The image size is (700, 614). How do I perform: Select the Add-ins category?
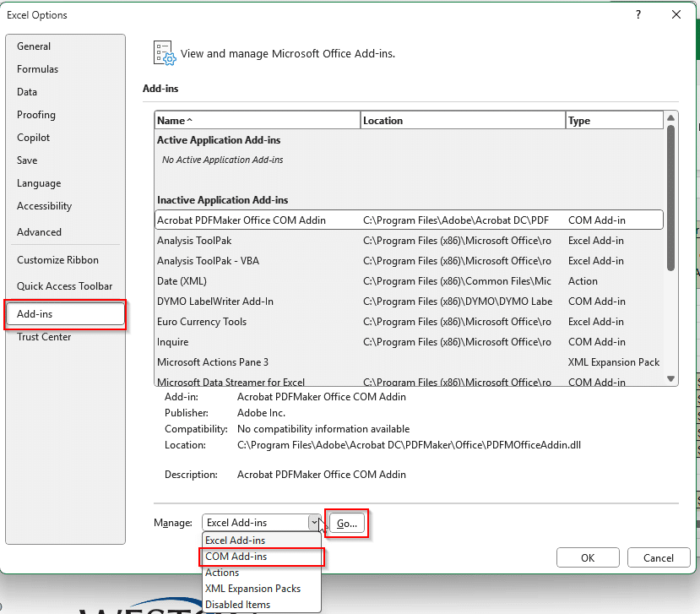coord(65,314)
